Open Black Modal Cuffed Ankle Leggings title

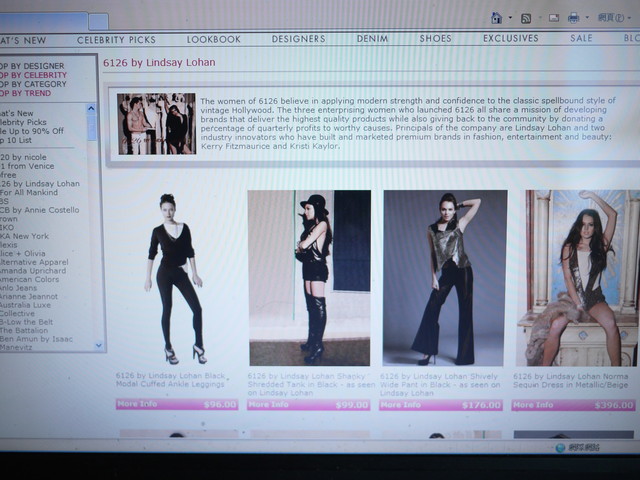171,380
